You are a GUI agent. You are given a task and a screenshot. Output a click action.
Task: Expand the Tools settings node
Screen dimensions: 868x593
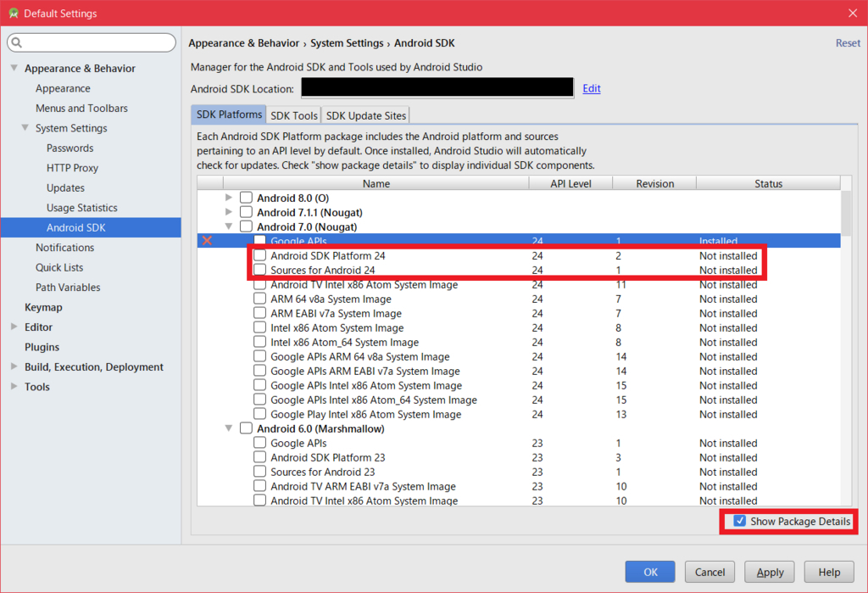(14, 386)
